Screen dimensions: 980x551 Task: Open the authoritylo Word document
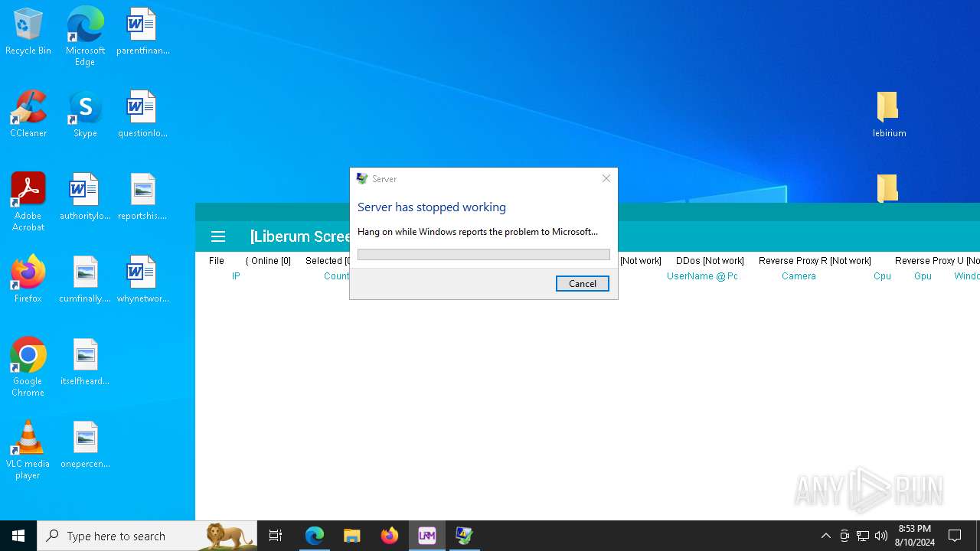pyautogui.click(x=85, y=197)
